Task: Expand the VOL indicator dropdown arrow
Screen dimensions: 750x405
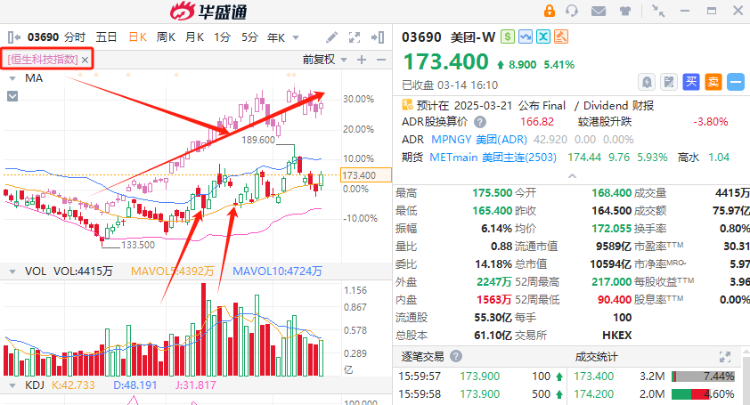Action: click(12, 272)
